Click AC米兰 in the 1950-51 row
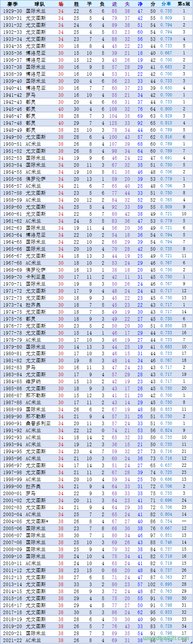The height and width of the screenshot is (644, 193). [x=33, y=144]
